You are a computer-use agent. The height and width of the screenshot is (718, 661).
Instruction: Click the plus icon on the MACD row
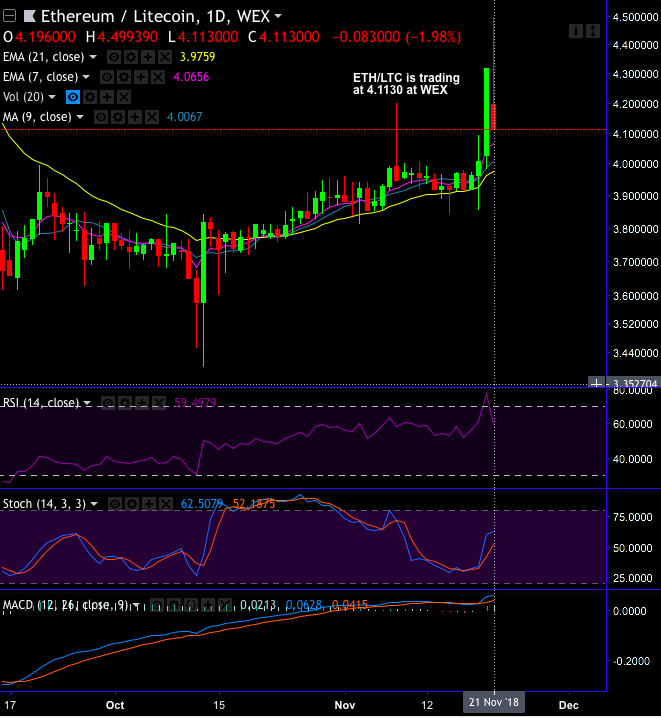coord(208,605)
